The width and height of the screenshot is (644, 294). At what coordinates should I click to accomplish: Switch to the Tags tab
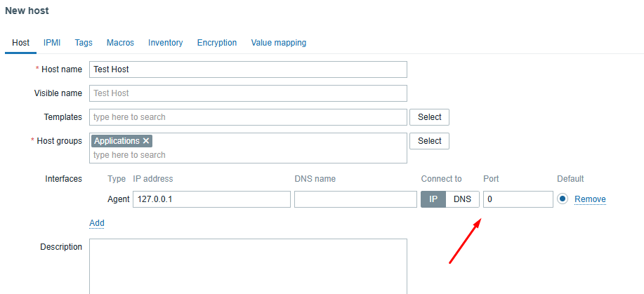(x=84, y=43)
